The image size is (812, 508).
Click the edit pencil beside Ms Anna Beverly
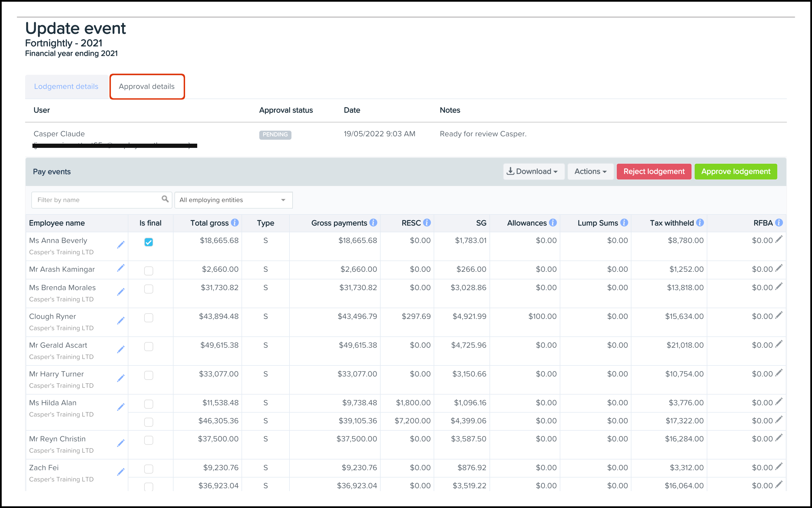point(120,245)
